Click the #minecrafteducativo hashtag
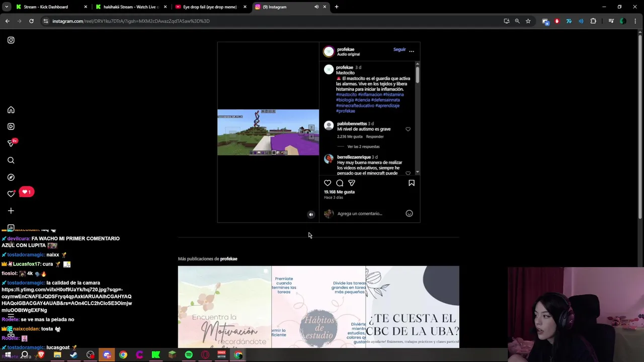The image size is (644, 362). coord(355,106)
